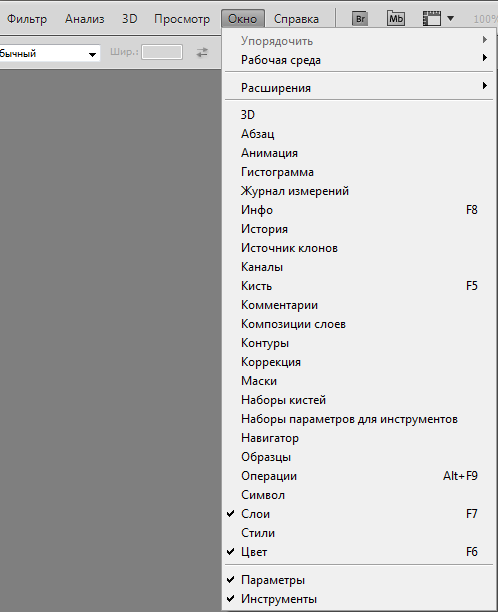
Task: Toggle the checked Цвет panel item
Action: click(357, 552)
